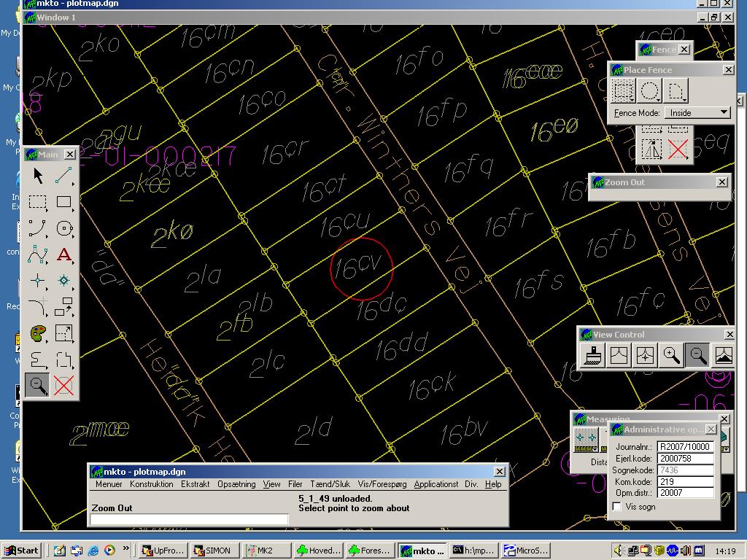The height and width of the screenshot is (560, 747).
Task: Open the Help menu
Action: tap(493, 484)
